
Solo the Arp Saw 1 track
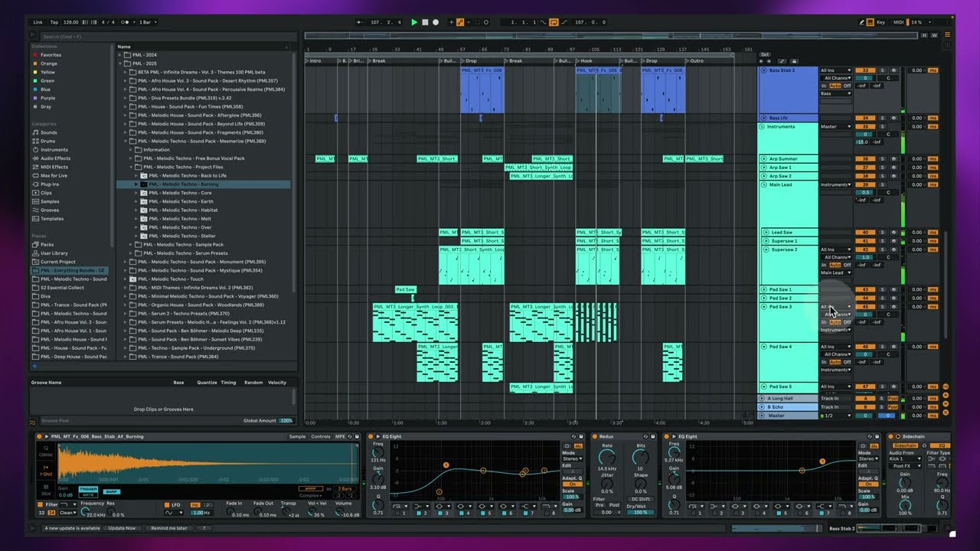pyautogui.click(x=882, y=167)
